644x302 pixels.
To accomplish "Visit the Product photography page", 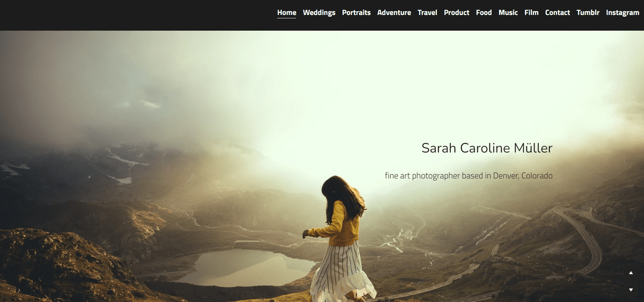I will click(x=457, y=12).
